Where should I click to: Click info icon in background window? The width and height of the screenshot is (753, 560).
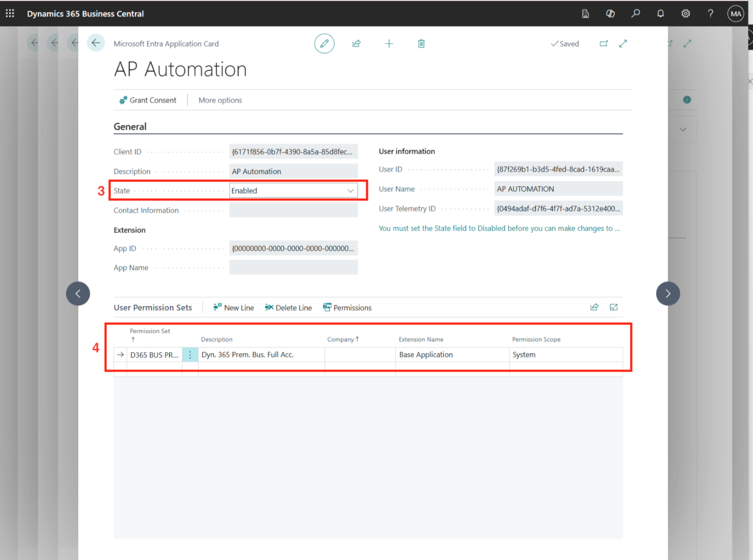click(x=687, y=100)
